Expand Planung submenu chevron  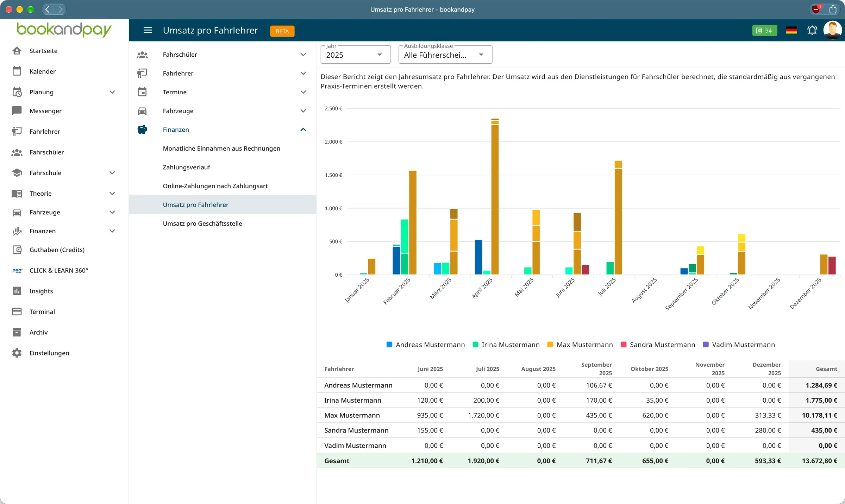112,92
